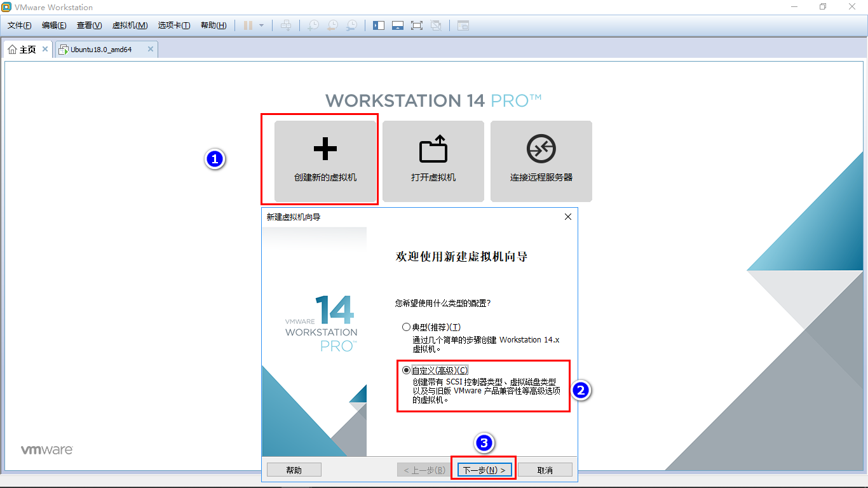
Task: Close the 新建虚拟机向导 dialog
Action: click(568, 217)
